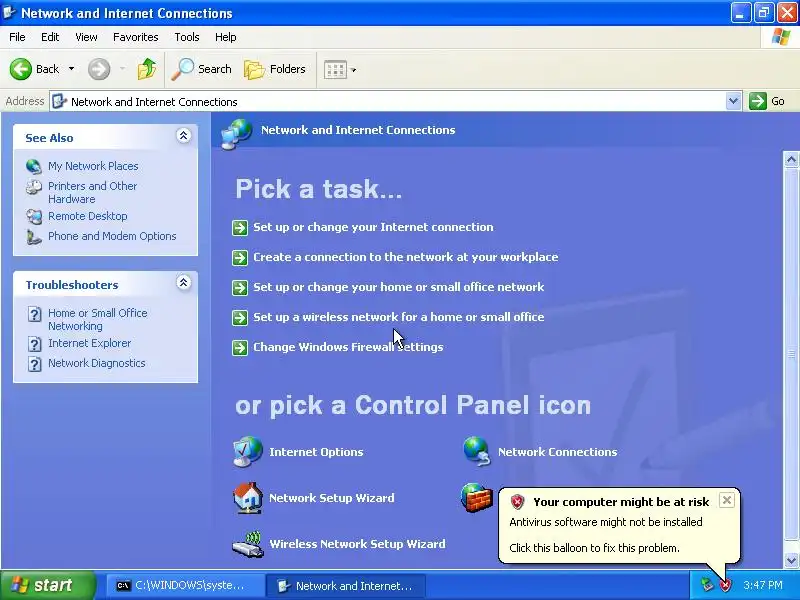This screenshot has width=800, height=600.
Task: Open the Tools menu
Action: tap(187, 37)
